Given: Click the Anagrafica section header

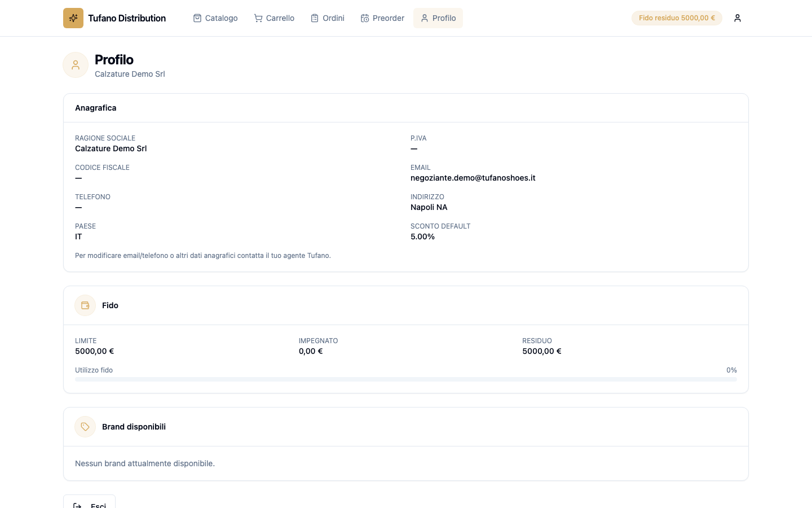Looking at the screenshot, I should pyautogui.click(x=96, y=108).
